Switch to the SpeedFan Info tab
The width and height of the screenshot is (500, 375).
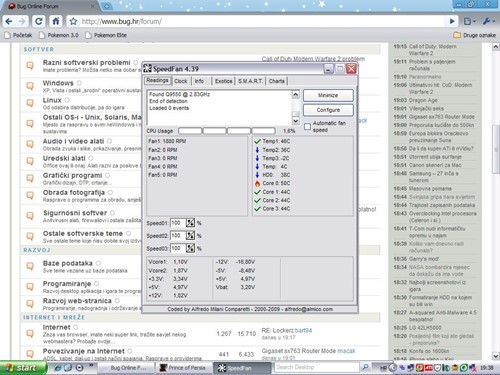click(x=199, y=81)
